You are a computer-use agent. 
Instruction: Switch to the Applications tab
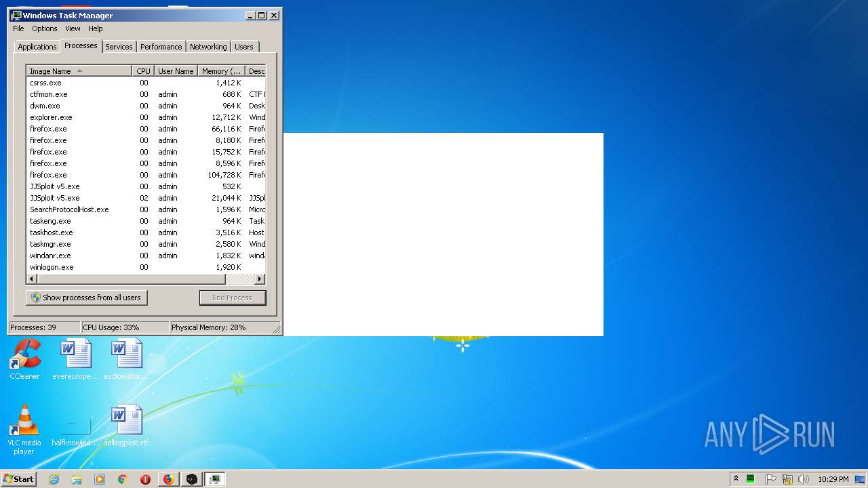click(x=37, y=47)
